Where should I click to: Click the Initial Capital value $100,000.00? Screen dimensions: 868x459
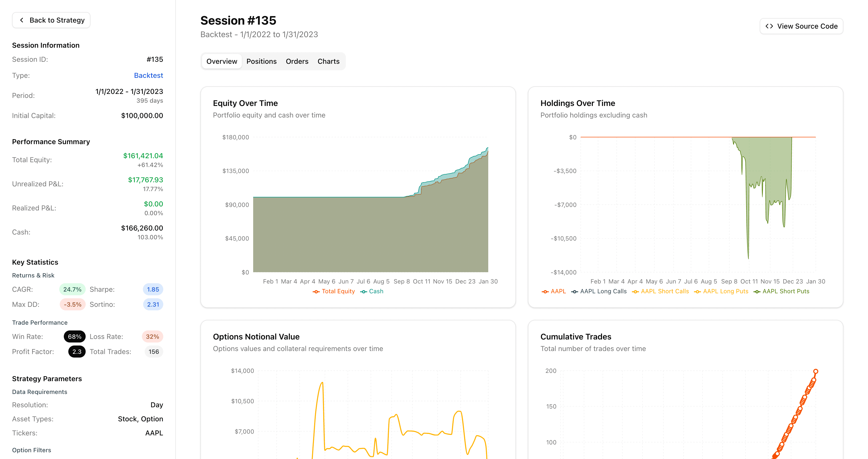pos(142,116)
